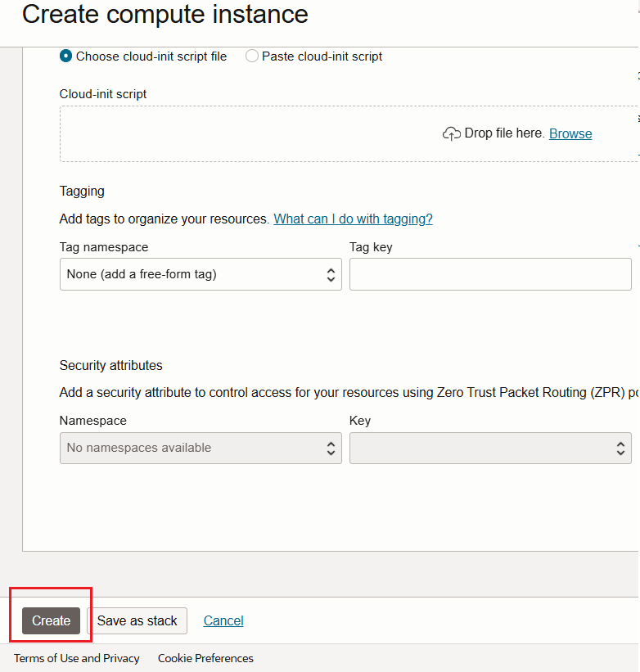640x672 pixels.
Task: Select 'Choose cloud-init script file' radio option
Action: click(x=66, y=56)
